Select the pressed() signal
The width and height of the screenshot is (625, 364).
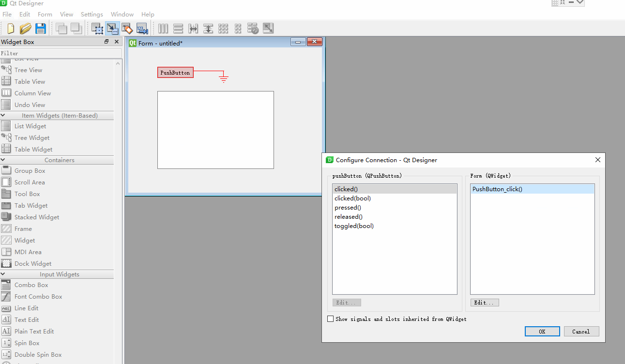(348, 208)
